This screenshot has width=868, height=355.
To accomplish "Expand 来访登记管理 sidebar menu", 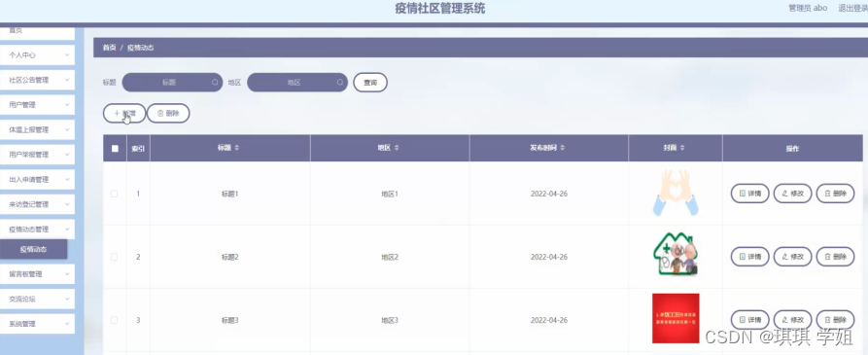I will (x=37, y=204).
